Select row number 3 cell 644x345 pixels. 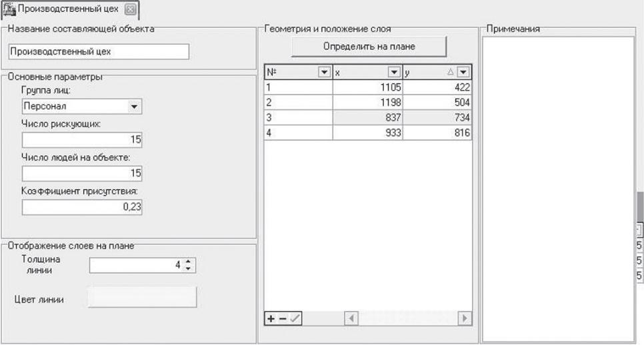coord(298,118)
